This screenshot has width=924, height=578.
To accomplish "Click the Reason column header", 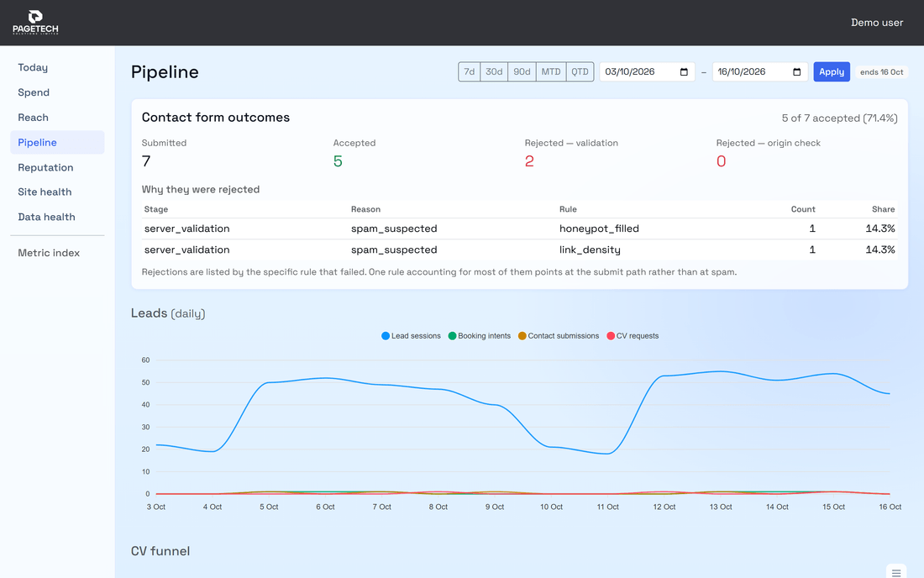I will pos(365,209).
